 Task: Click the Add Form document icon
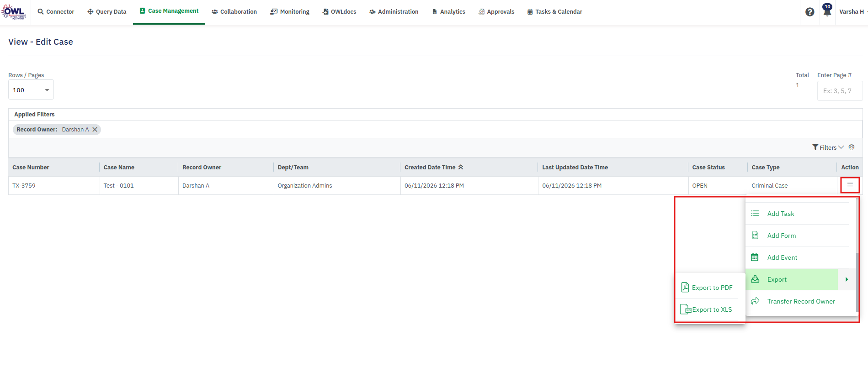[x=755, y=236]
